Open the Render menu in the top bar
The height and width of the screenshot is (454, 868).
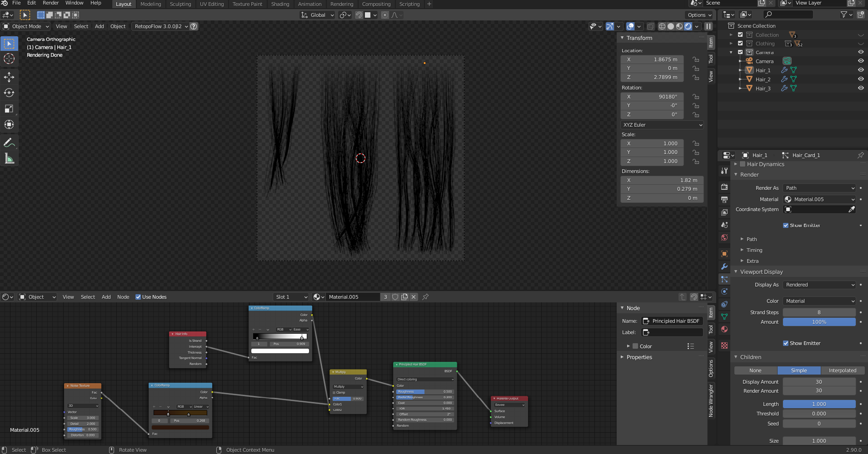(x=50, y=3)
